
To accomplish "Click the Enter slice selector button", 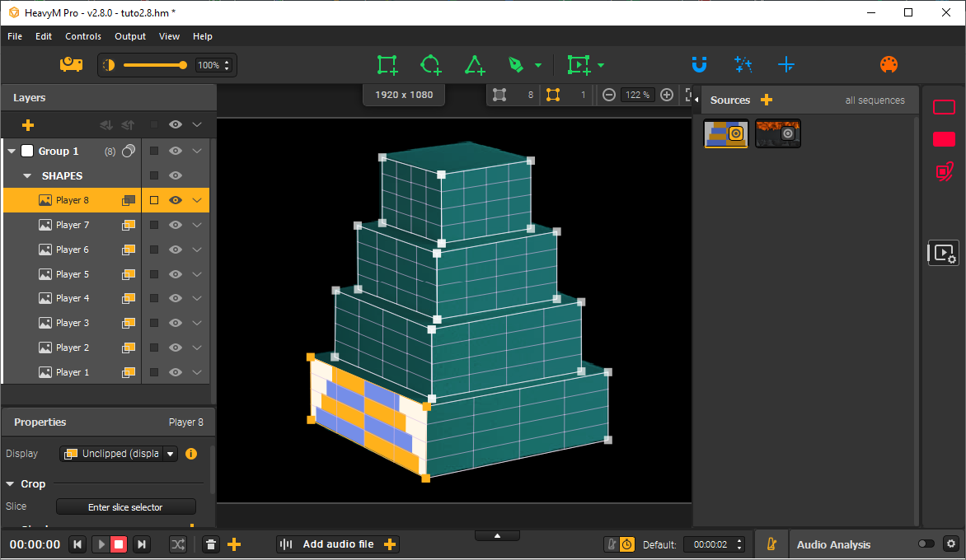I will (125, 506).
